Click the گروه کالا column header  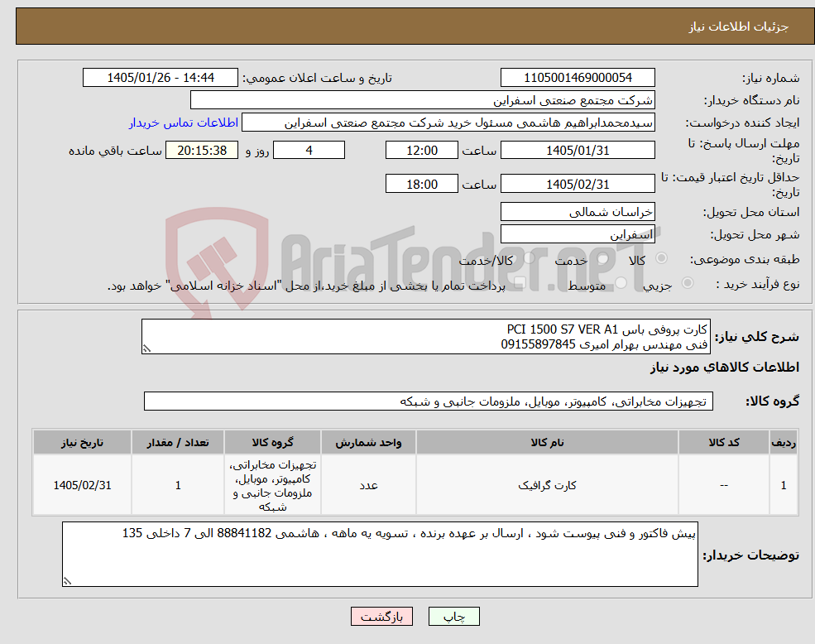coord(272,442)
